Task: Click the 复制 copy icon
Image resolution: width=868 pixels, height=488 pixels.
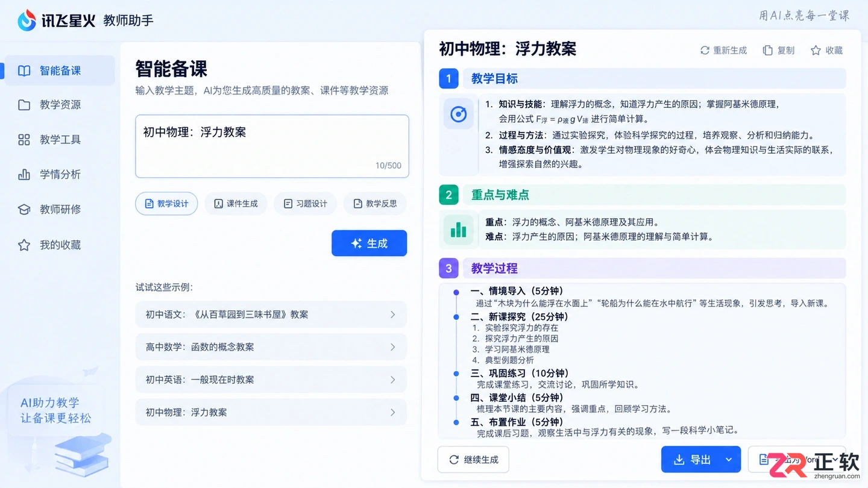Action: coord(767,51)
